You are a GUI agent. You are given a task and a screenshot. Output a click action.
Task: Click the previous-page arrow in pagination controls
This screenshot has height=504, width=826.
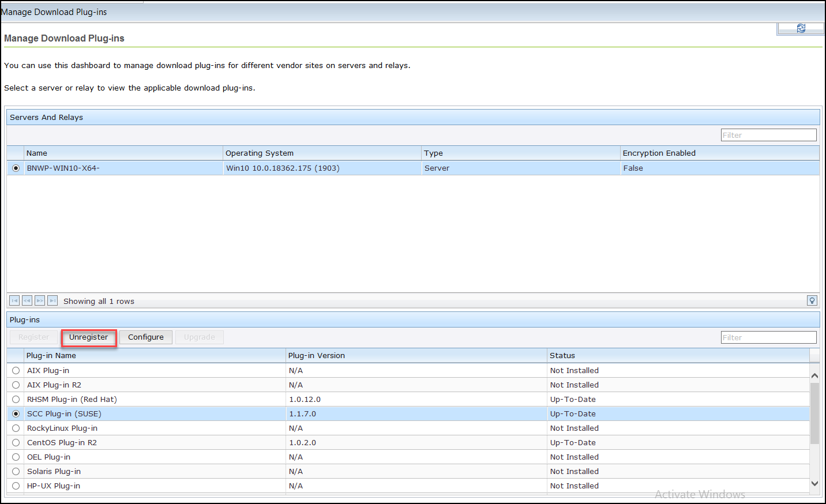click(x=27, y=300)
